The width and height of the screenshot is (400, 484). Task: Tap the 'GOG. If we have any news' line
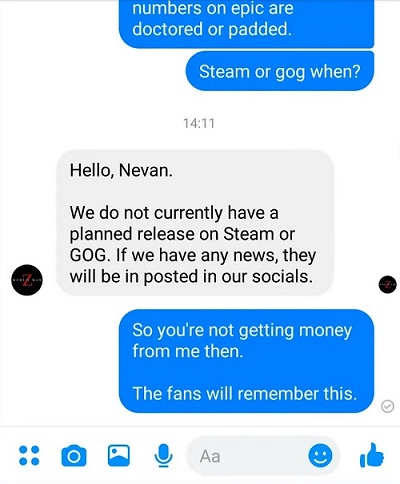193,255
